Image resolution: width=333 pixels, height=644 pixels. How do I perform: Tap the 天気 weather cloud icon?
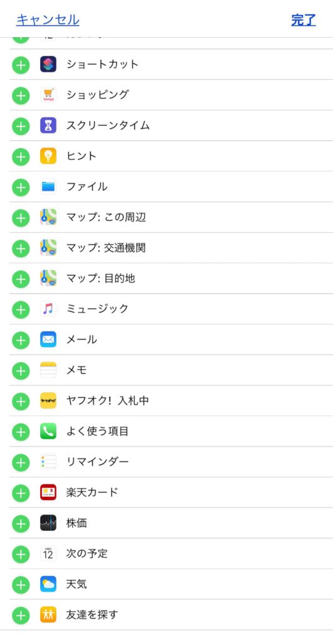(48, 584)
